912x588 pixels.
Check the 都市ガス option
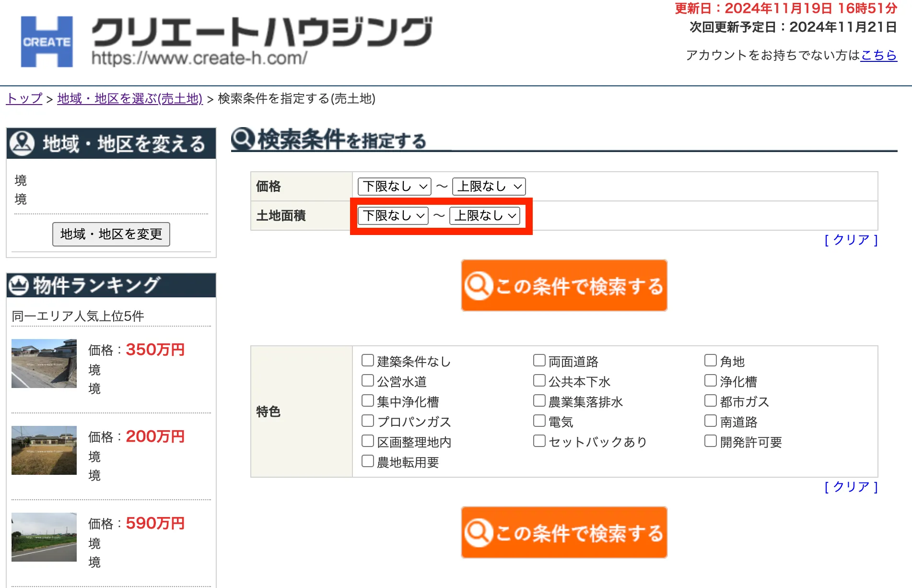coord(710,400)
